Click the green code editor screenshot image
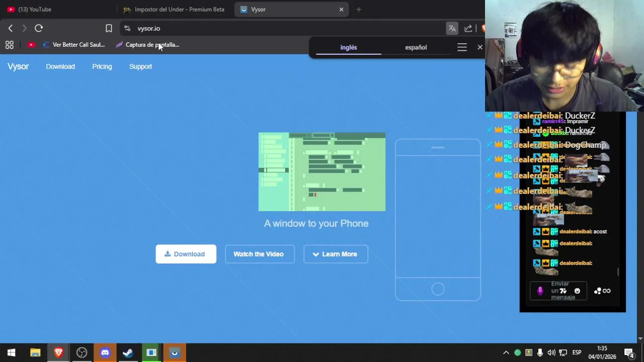 point(322,172)
